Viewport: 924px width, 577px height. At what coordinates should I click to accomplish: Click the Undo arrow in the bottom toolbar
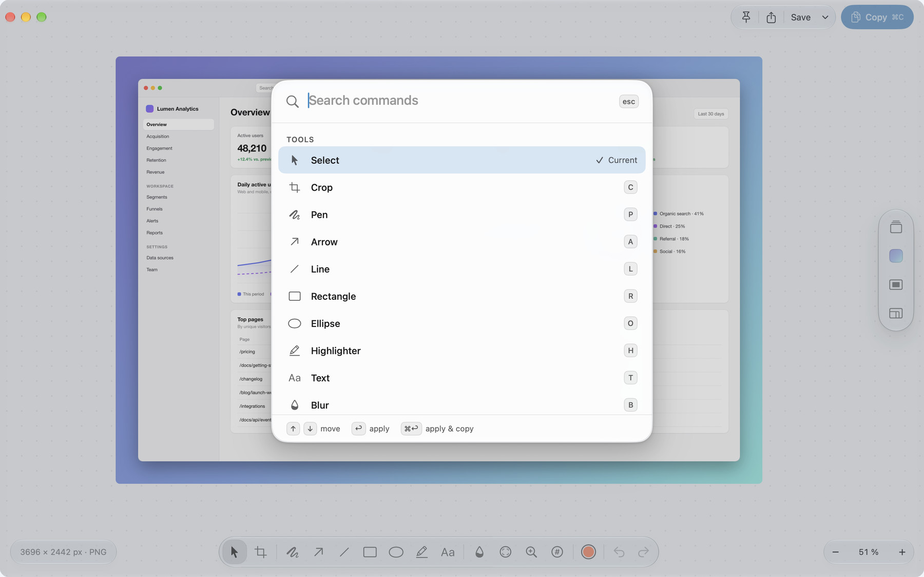pos(619,552)
